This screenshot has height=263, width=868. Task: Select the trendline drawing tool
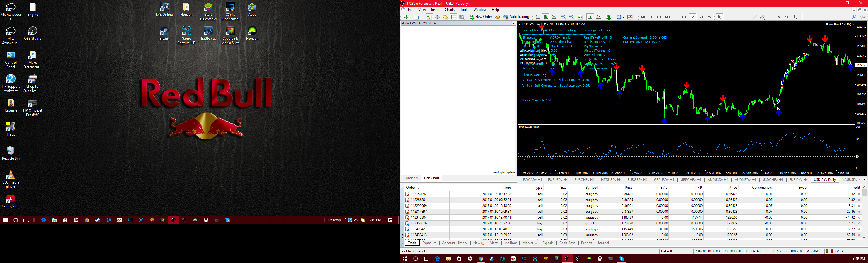point(754,17)
